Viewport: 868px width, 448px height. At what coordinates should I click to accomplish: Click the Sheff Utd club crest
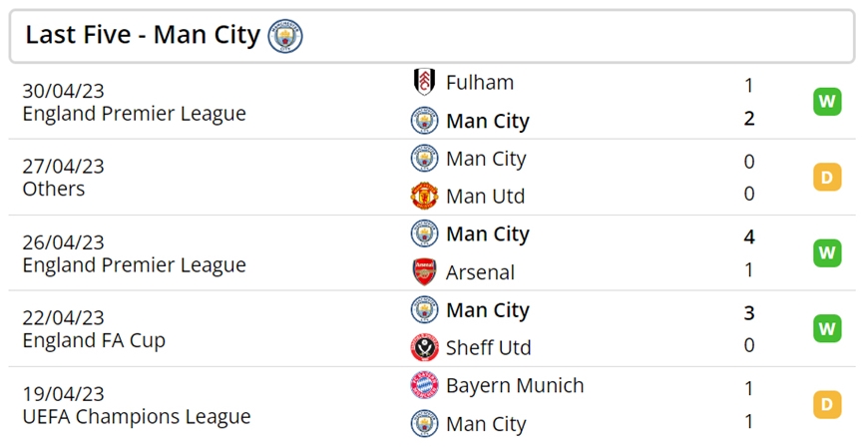[x=425, y=347]
